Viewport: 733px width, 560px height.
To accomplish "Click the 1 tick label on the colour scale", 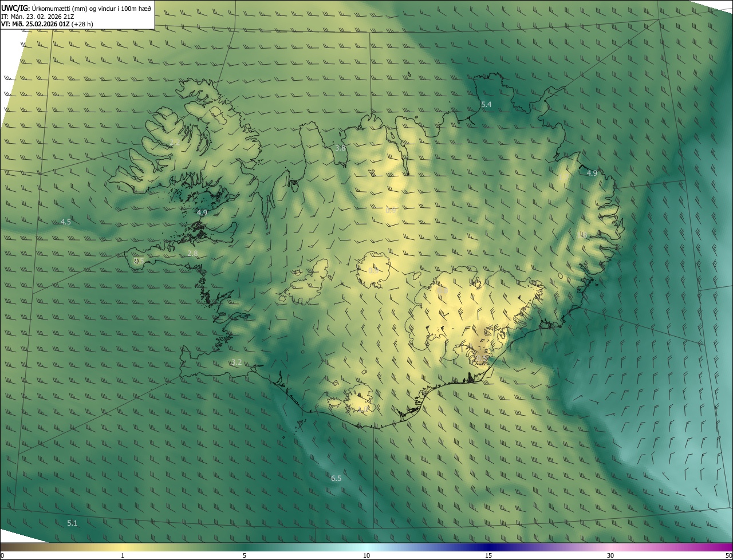I will click(123, 555).
